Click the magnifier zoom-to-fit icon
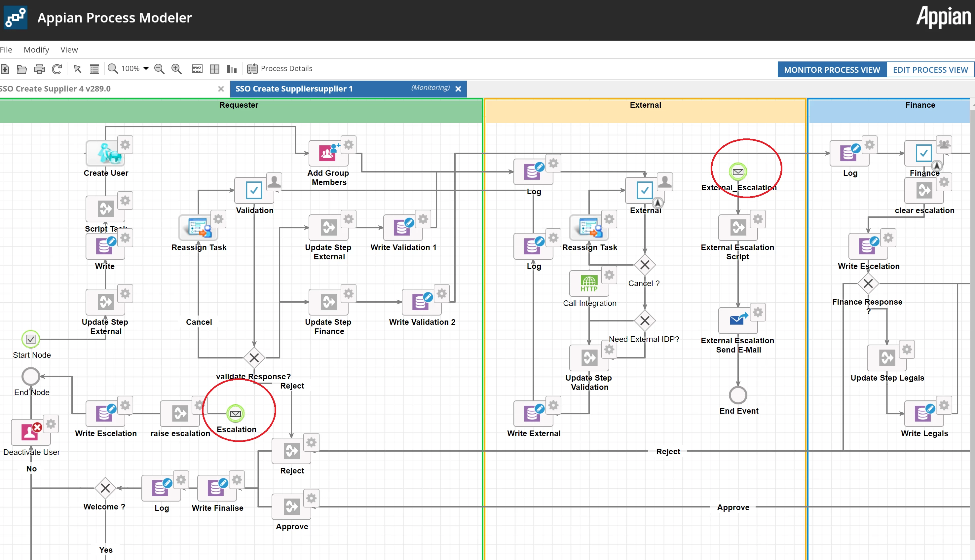 [x=113, y=69]
